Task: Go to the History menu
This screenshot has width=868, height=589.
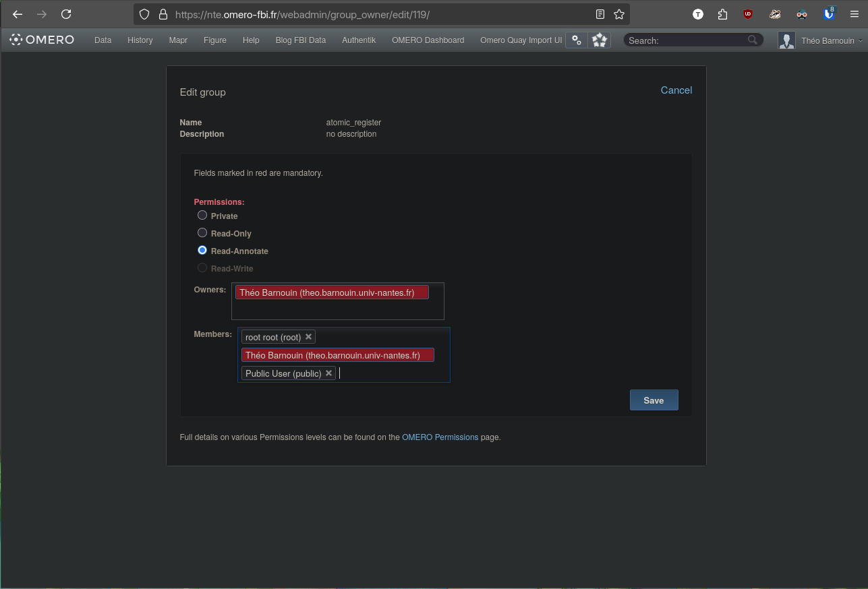Action: point(140,40)
